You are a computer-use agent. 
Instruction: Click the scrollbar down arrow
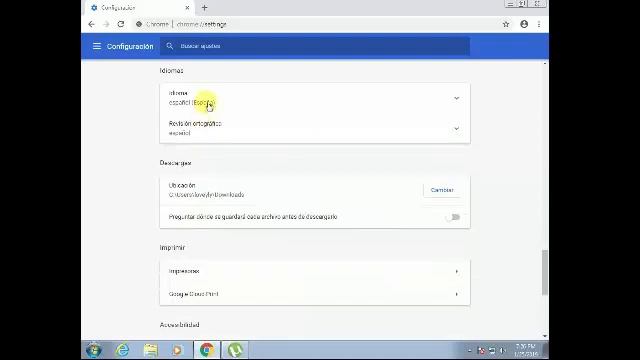click(545, 336)
